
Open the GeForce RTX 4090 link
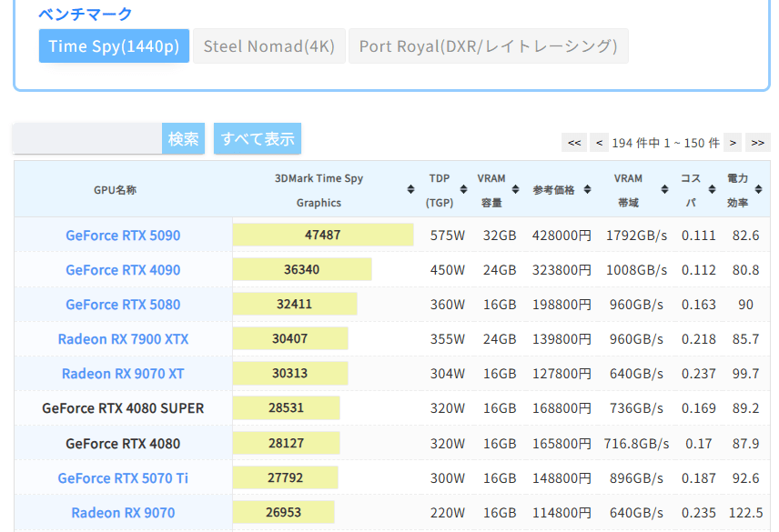pos(123,270)
